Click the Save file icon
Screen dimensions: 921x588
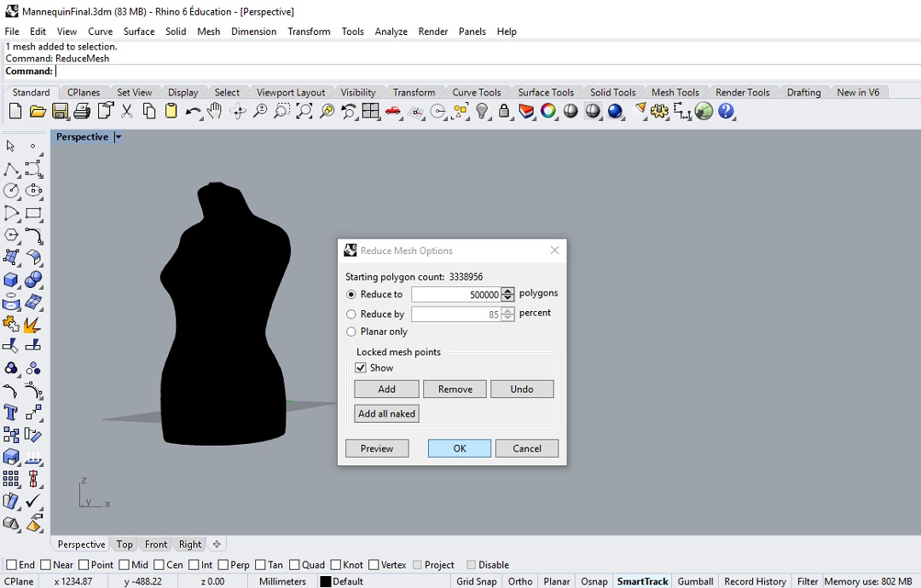60,112
